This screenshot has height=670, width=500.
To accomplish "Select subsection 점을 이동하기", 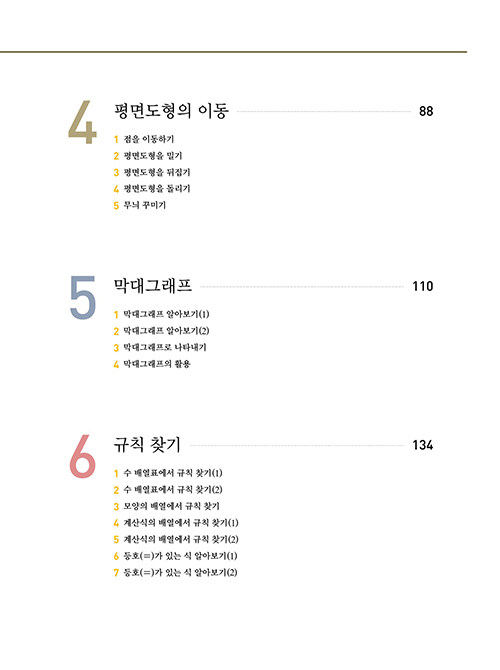I will 149,139.
